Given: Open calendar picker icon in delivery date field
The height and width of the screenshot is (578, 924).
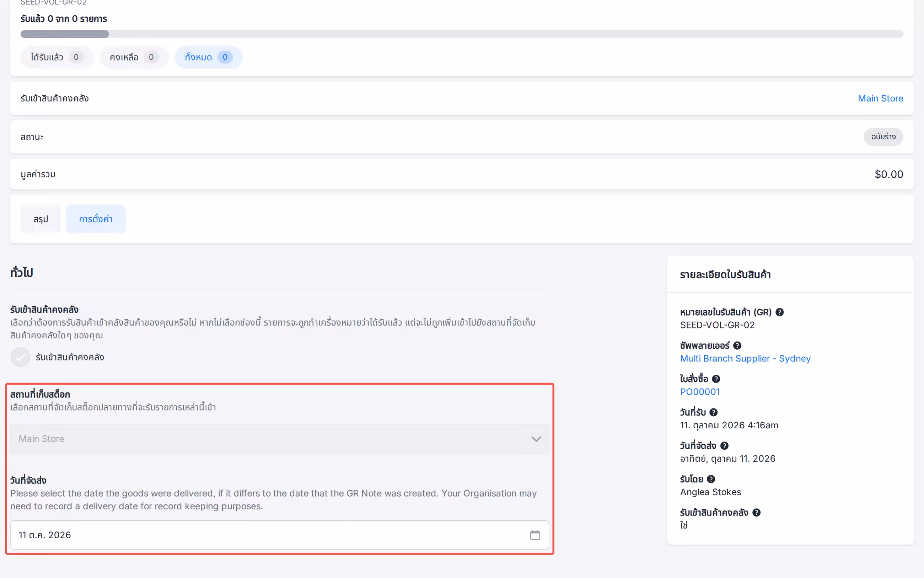Looking at the screenshot, I should 535,535.
